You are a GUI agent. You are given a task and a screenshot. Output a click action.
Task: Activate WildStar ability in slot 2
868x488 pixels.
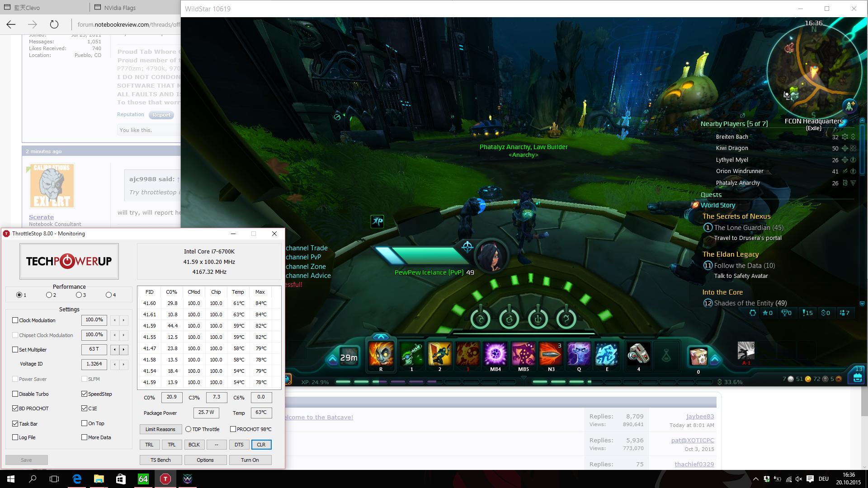439,353
